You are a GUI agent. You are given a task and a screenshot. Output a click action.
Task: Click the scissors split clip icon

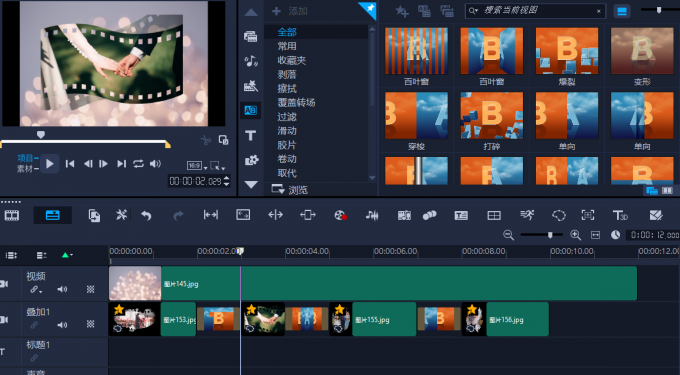[x=206, y=140]
